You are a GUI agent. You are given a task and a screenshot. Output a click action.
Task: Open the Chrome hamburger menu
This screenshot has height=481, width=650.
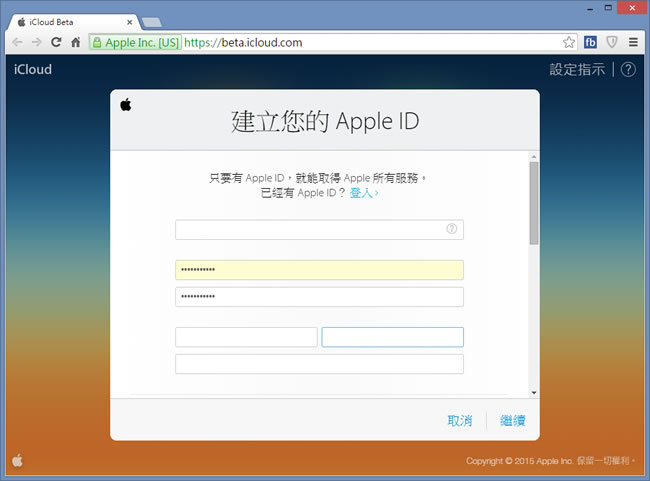tap(633, 42)
